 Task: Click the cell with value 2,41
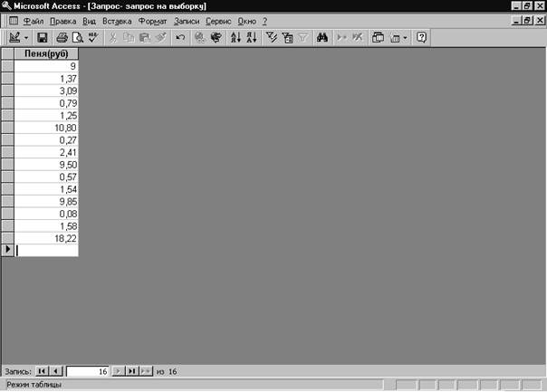(46, 152)
